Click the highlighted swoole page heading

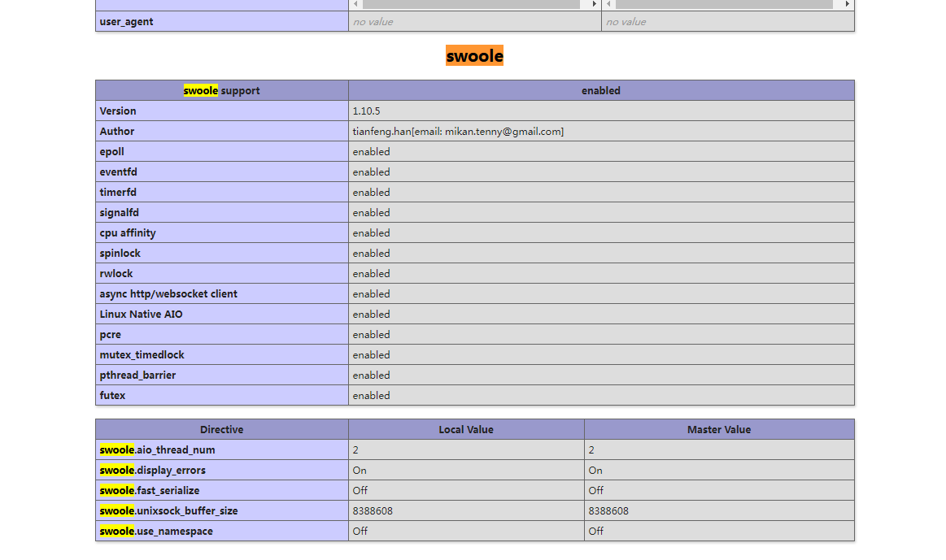point(474,55)
